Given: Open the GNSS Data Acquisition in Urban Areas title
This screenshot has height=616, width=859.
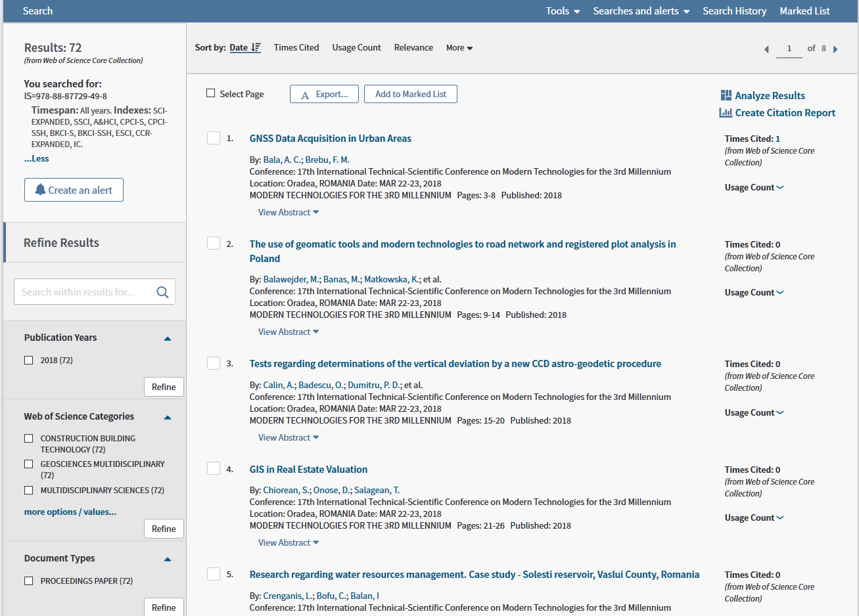Looking at the screenshot, I should tap(330, 139).
